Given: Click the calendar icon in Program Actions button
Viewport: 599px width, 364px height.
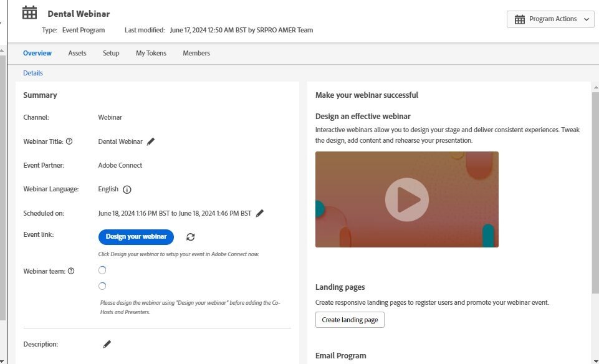Looking at the screenshot, I should pyautogui.click(x=520, y=19).
